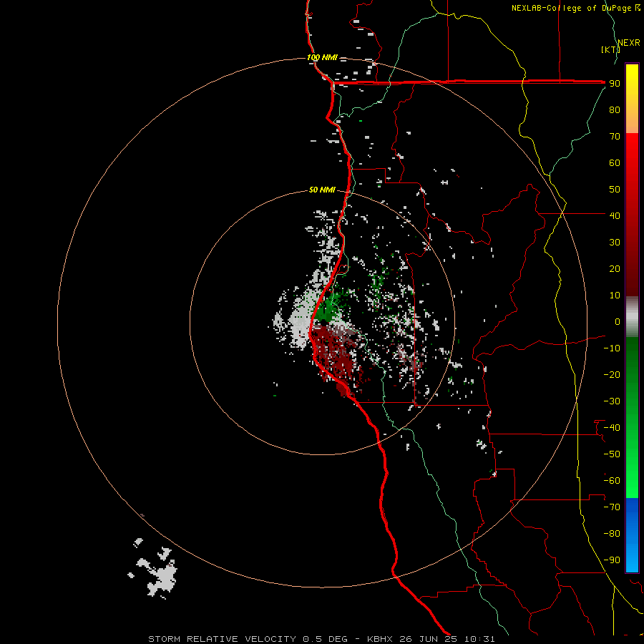Click the 100 NMI range ring label

pyautogui.click(x=322, y=57)
